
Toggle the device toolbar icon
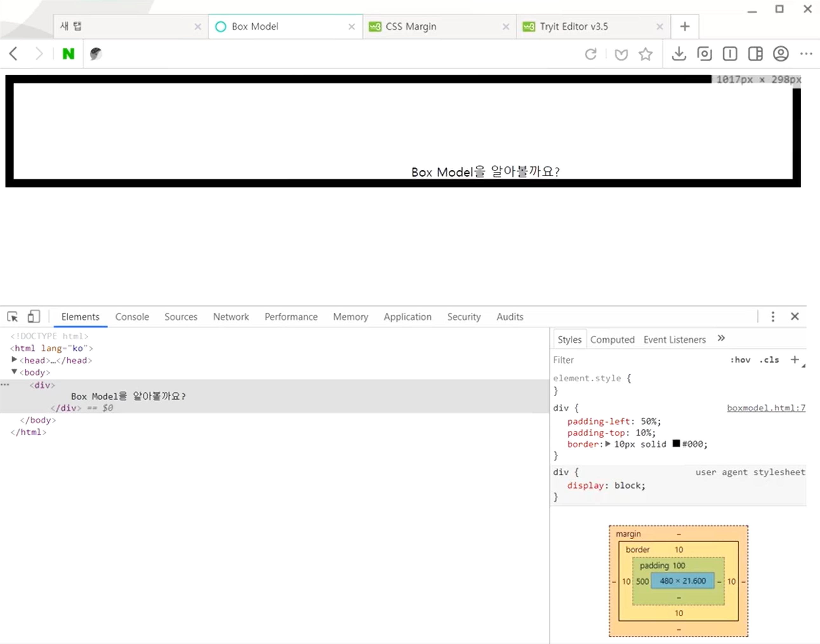pyautogui.click(x=34, y=317)
